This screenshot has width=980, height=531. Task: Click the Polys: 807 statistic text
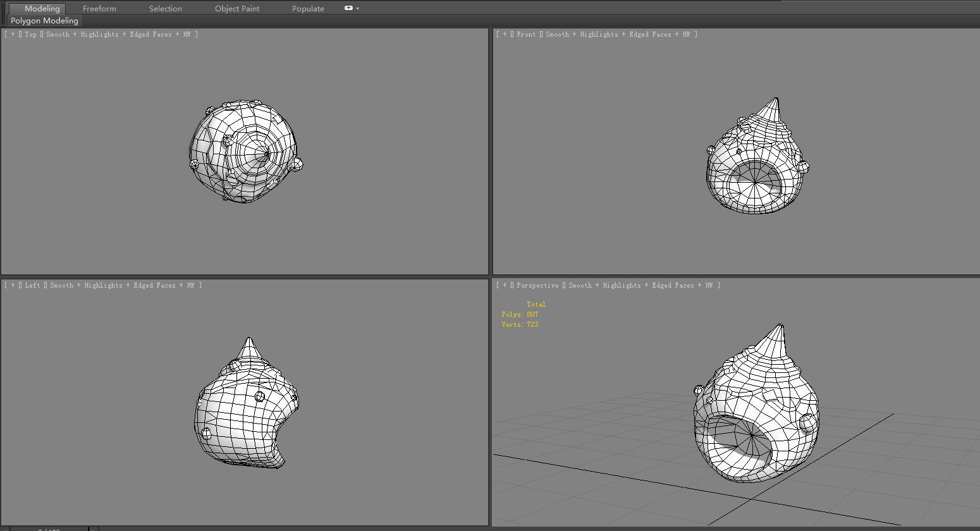tap(520, 314)
